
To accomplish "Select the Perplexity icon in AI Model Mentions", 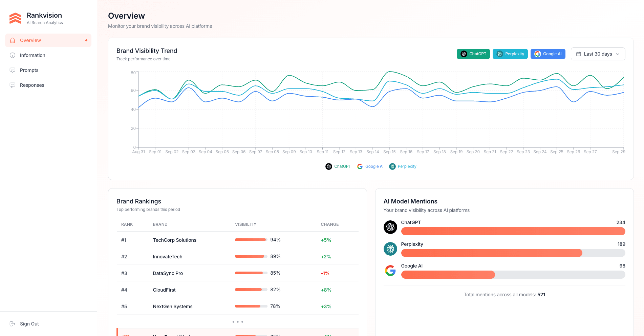I will coord(390,249).
